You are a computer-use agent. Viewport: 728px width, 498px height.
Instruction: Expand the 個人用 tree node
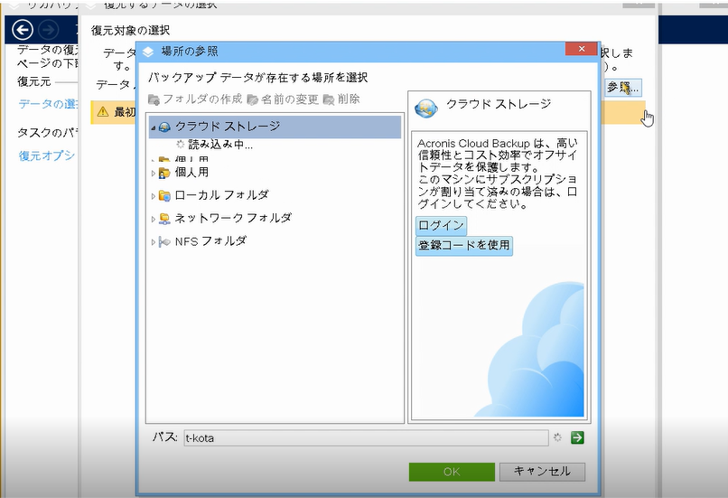[x=153, y=173]
